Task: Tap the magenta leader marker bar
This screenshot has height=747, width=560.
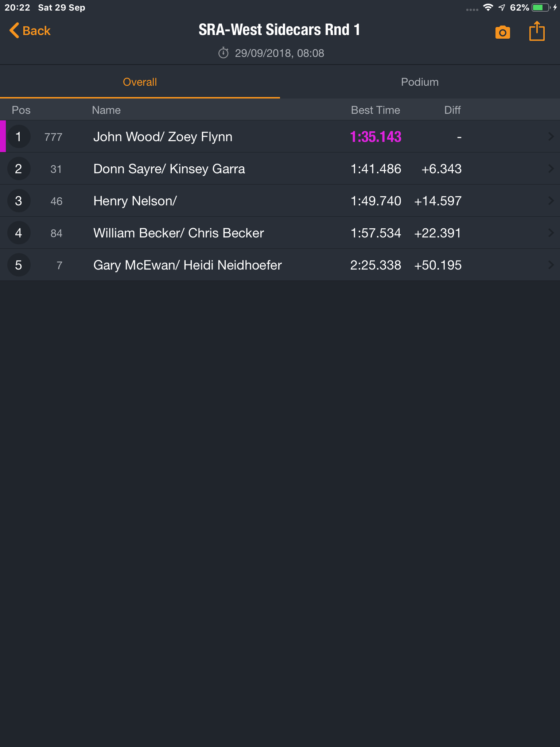Action: [3, 136]
